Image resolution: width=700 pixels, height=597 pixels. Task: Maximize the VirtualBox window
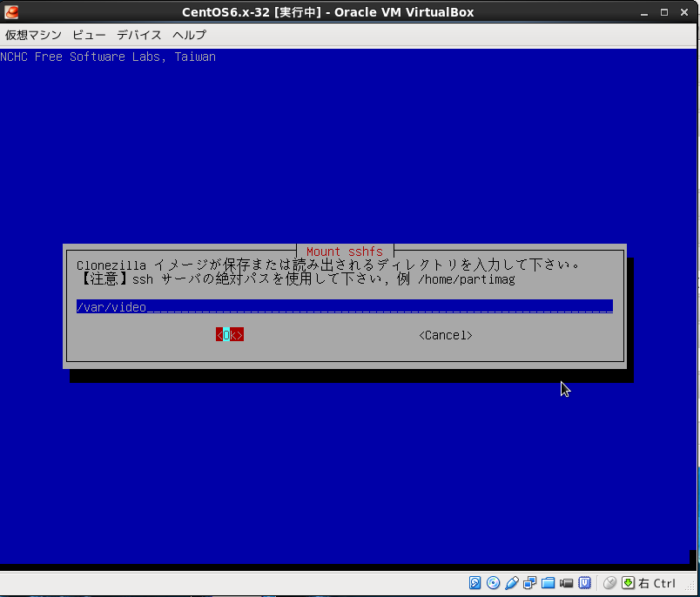(664, 12)
